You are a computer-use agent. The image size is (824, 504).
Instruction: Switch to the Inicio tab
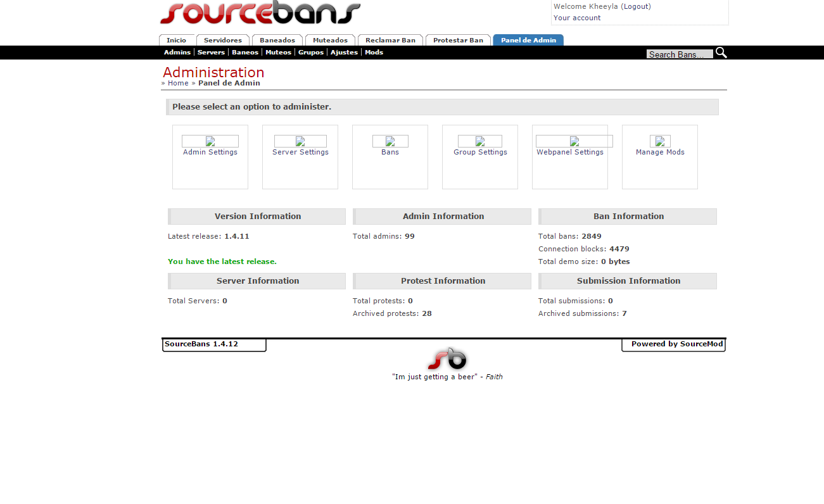pos(177,40)
